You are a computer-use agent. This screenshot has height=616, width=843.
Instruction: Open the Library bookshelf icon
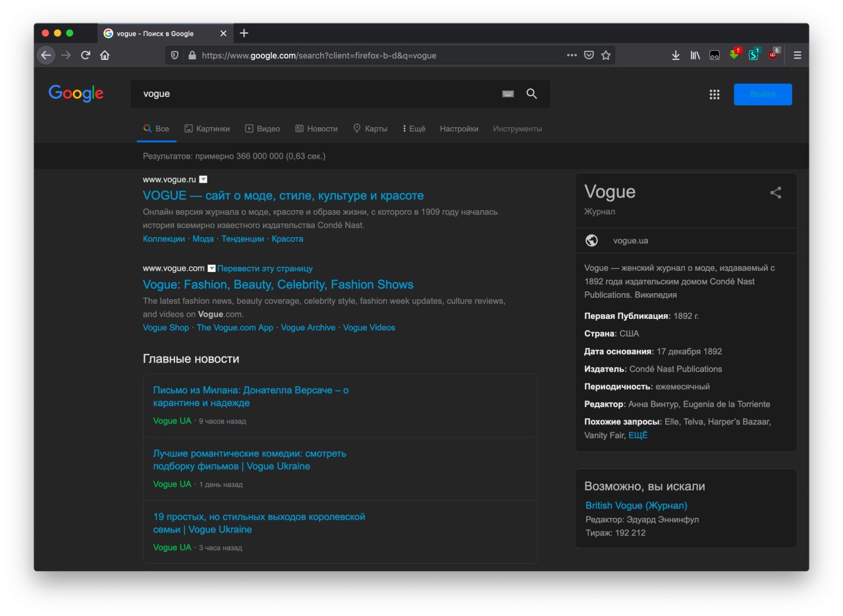point(695,55)
